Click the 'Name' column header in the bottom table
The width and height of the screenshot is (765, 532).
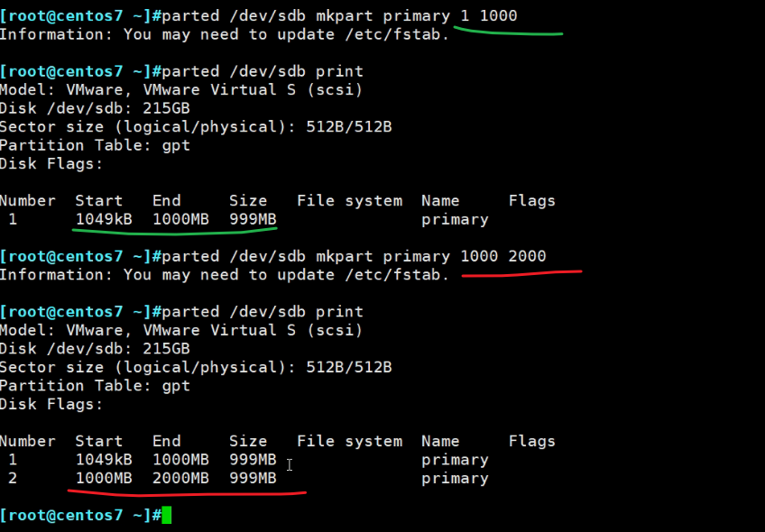[440, 441]
